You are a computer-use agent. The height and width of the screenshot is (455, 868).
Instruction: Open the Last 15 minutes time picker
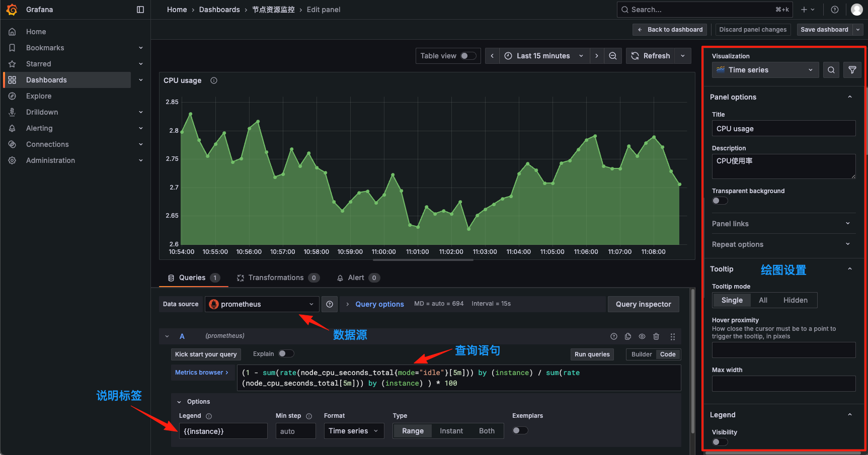pyautogui.click(x=543, y=55)
